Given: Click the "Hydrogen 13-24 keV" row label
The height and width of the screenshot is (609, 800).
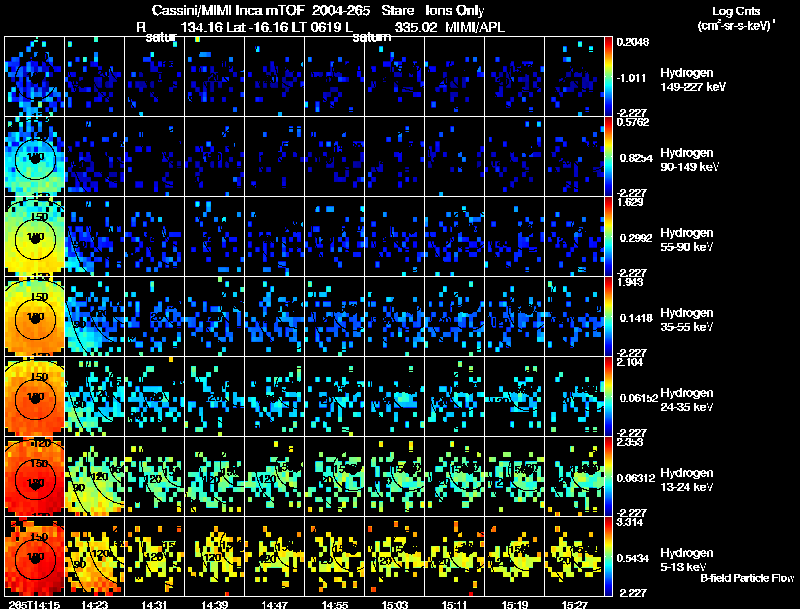Looking at the screenshot, I should click(x=687, y=480).
